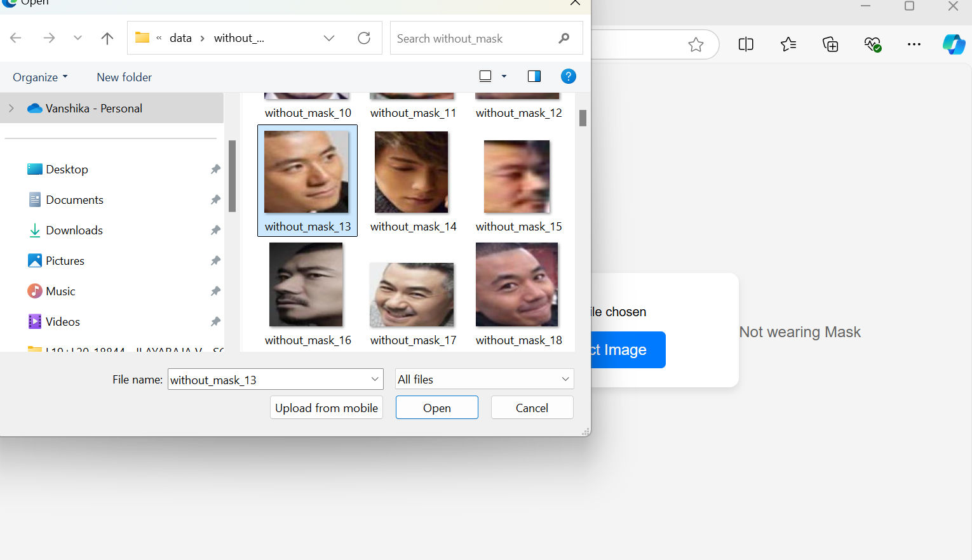972x560 pixels.
Task: Create a New folder
Action: click(124, 77)
